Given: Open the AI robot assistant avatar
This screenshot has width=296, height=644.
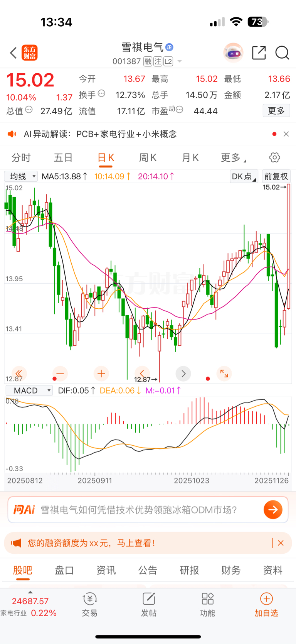Looking at the screenshot, I should pos(233,53).
